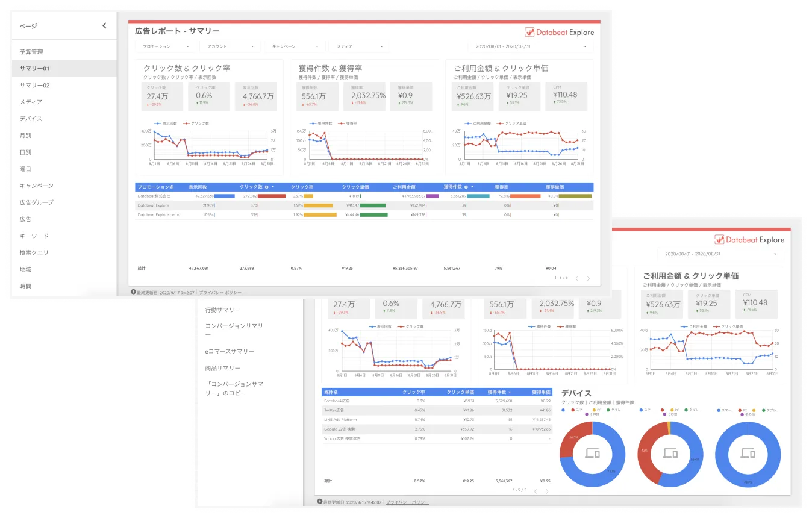Go to next page of promotion table
The width and height of the screenshot is (812, 518).
click(589, 279)
